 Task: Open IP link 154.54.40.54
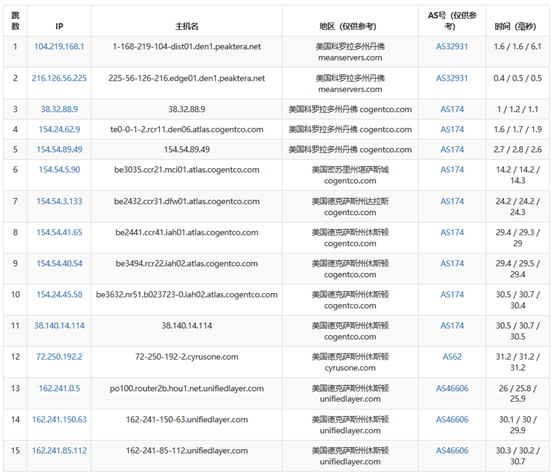click(59, 264)
